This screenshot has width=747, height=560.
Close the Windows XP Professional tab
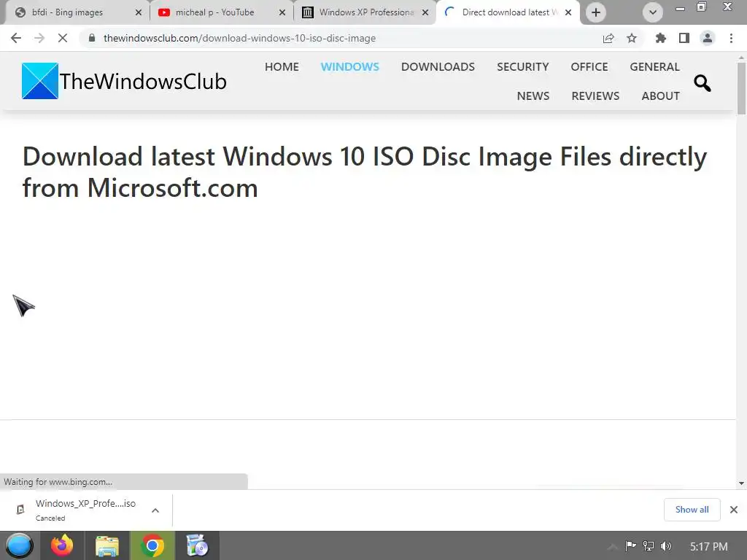coord(425,12)
